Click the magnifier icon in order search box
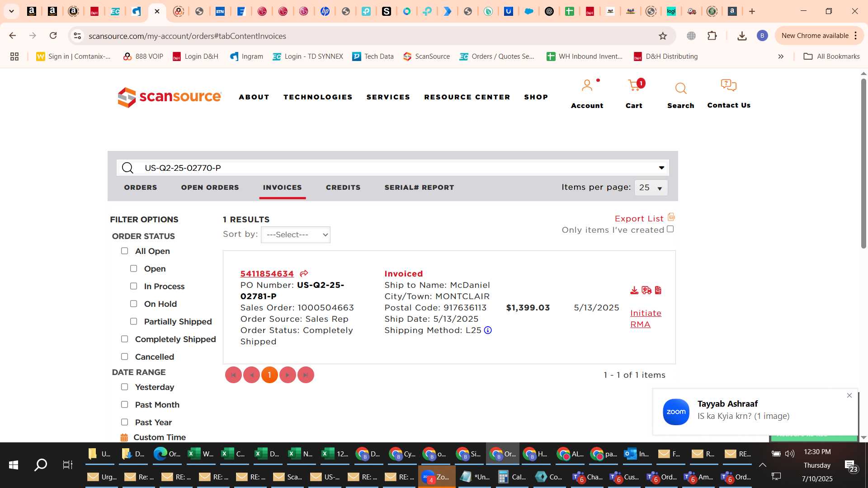Screen dimensions: 868x488 tap(128, 168)
